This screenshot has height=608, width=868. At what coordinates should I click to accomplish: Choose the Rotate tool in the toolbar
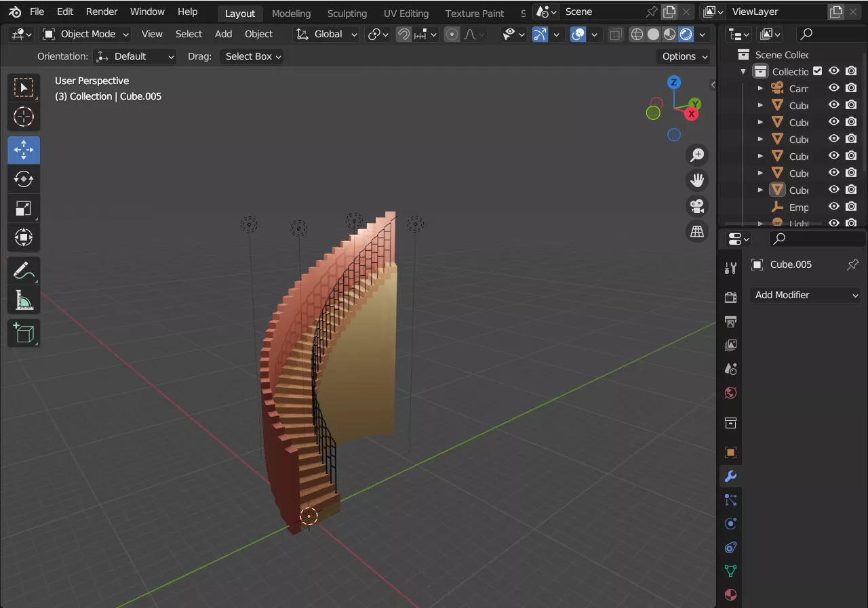[24, 179]
